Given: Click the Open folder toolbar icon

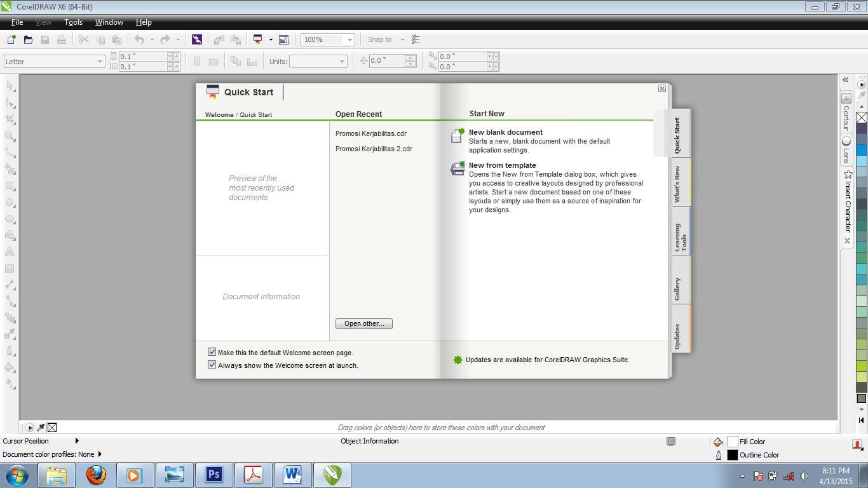Looking at the screenshot, I should [28, 39].
